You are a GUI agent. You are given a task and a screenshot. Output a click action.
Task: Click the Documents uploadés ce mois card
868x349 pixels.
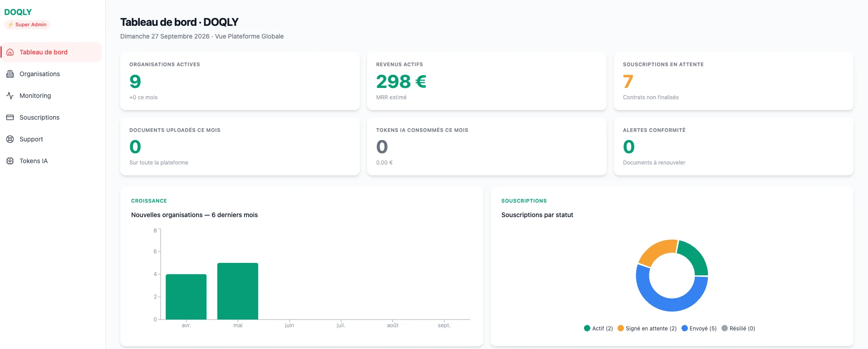pos(240,146)
